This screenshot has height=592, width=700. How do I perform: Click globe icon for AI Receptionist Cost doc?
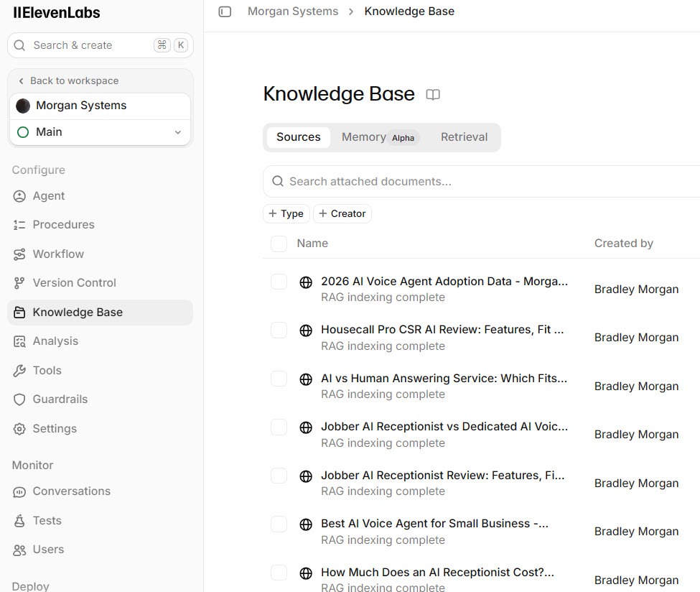306,573
